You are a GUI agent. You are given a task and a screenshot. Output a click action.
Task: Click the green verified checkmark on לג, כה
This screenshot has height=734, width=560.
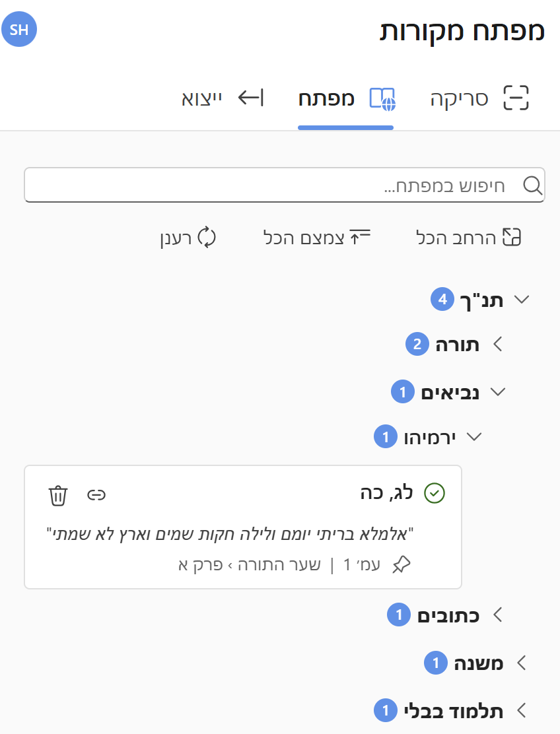pyautogui.click(x=435, y=493)
